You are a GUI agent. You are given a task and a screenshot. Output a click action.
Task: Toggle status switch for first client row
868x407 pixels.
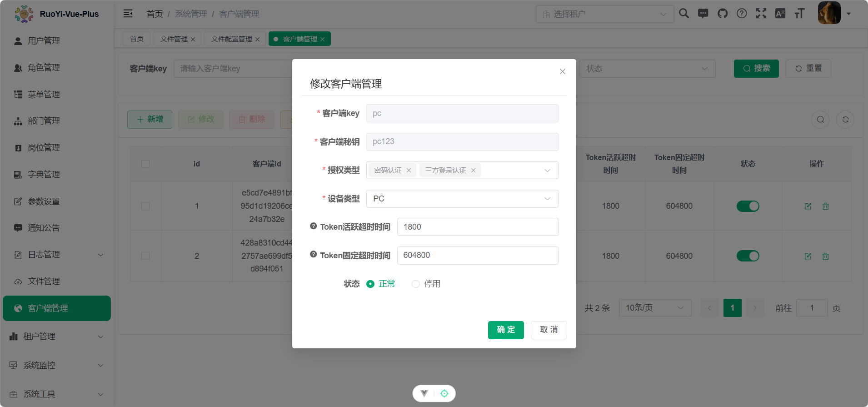point(748,206)
